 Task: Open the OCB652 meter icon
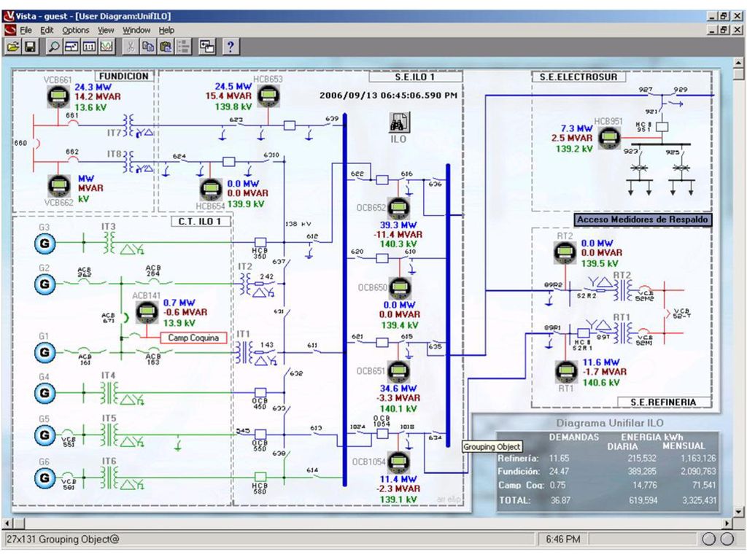398,208
